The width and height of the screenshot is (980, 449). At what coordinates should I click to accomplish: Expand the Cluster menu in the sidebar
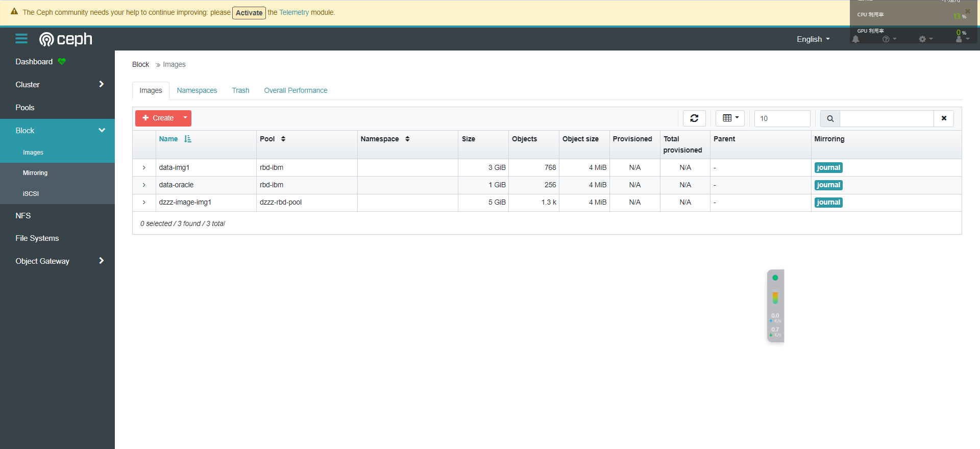point(101,84)
